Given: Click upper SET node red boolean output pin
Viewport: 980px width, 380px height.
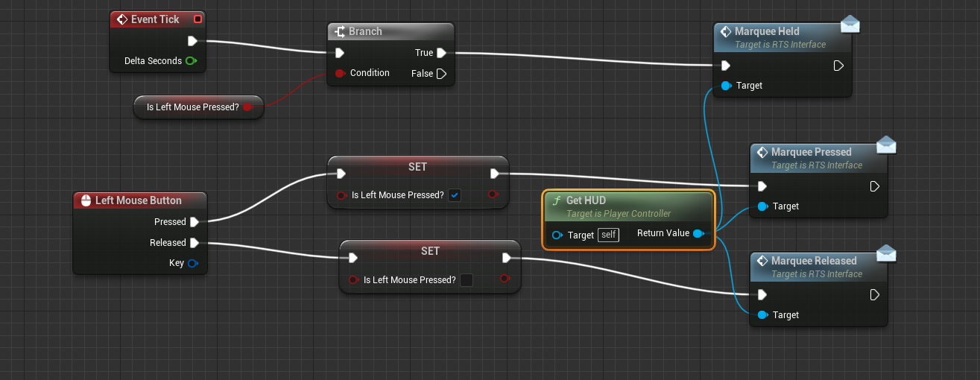Looking at the screenshot, I should click(x=493, y=194).
